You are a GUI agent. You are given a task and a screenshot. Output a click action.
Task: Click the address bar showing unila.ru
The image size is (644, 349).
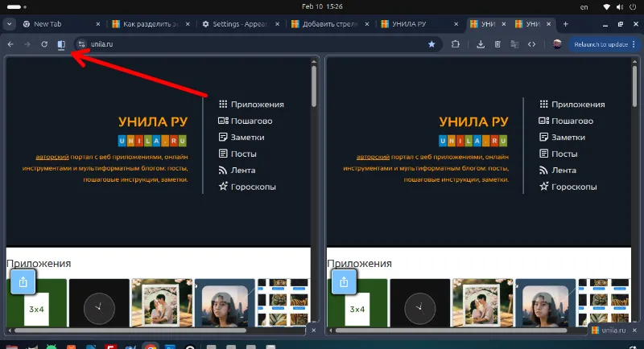point(258,44)
